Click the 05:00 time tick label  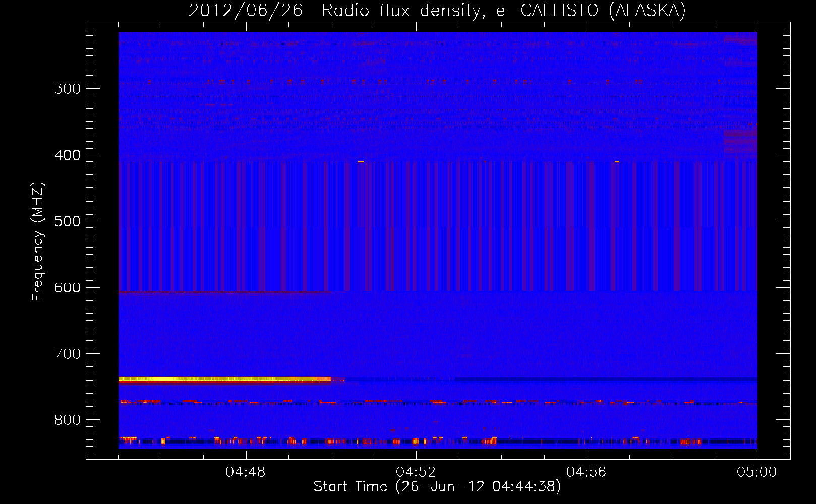click(x=757, y=472)
